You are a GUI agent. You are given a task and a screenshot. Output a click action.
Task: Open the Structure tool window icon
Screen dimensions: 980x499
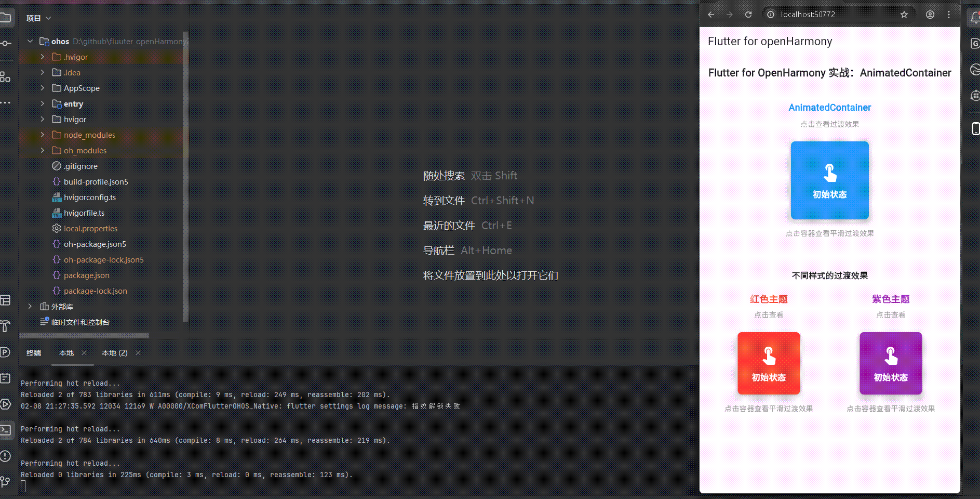[5, 77]
